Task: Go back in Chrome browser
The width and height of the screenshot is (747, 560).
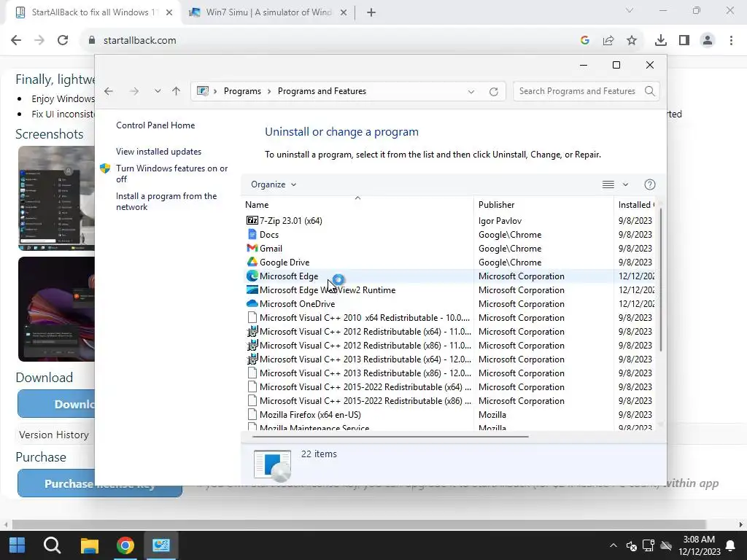Action: (x=16, y=40)
